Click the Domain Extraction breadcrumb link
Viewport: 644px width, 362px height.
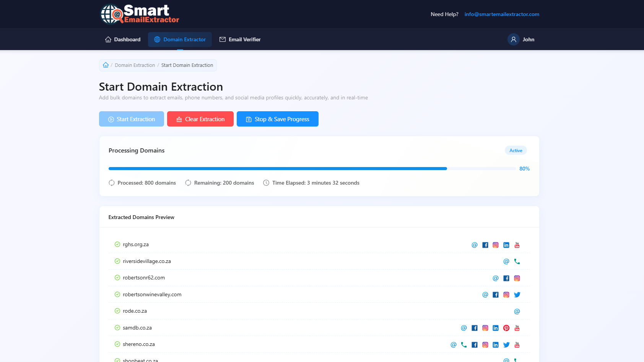point(135,65)
